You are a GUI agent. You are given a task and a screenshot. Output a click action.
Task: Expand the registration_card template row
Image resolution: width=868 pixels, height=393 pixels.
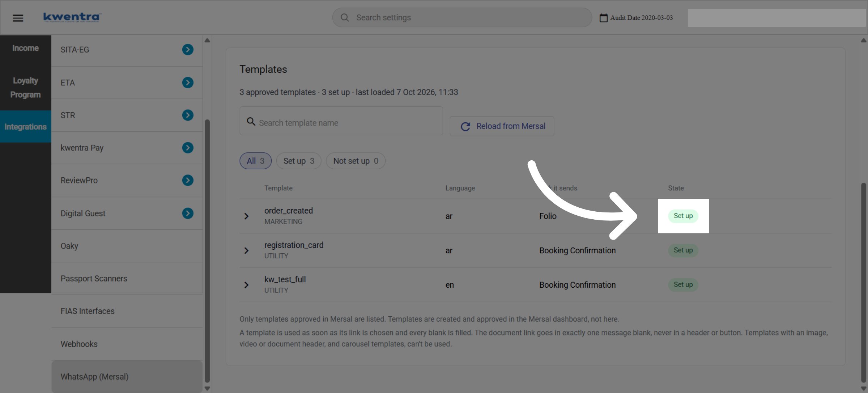point(246,250)
